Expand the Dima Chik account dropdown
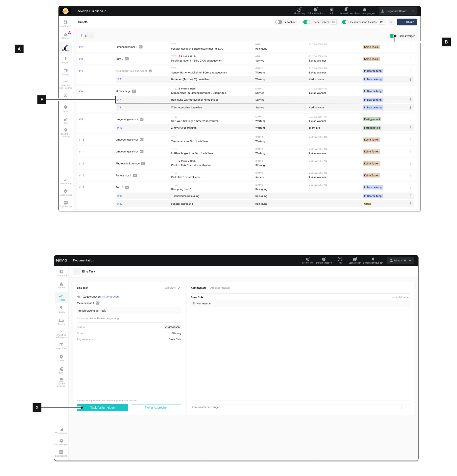This screenshot has width=457, height=476. pos(400,260)
